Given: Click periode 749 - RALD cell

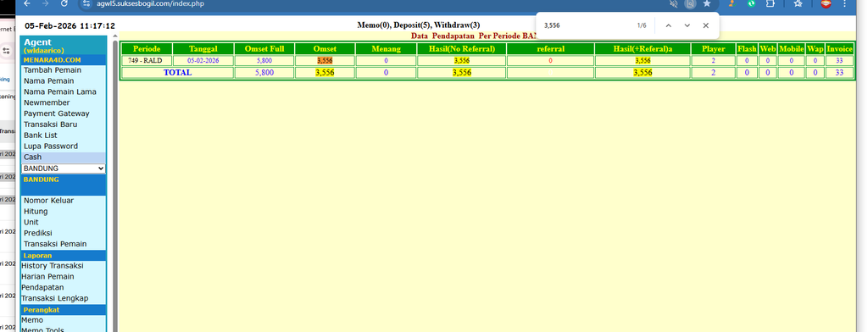Looking at the screenshot, I should pos(147,60).
